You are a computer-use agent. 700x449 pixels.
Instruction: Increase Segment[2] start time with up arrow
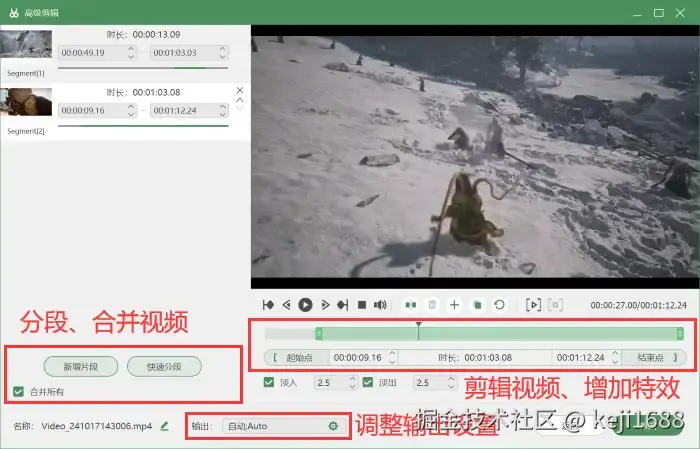[x=131, y=106]
